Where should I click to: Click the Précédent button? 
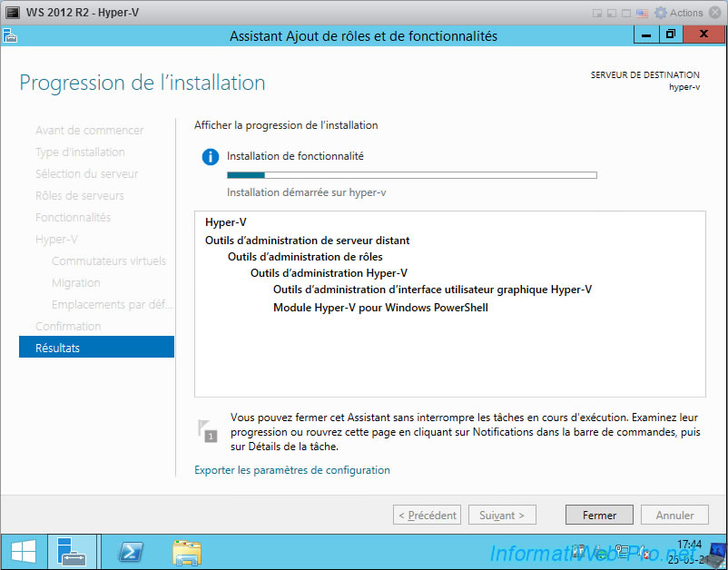tap(428, 515)
